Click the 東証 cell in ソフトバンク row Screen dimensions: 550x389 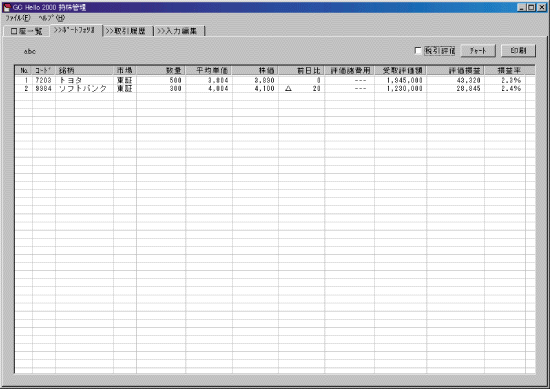coord(125,89)
